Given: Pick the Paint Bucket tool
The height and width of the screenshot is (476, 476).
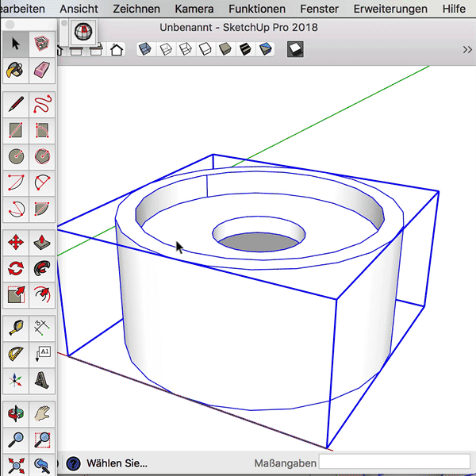Looking at the screenshot, I should point(15,71).
